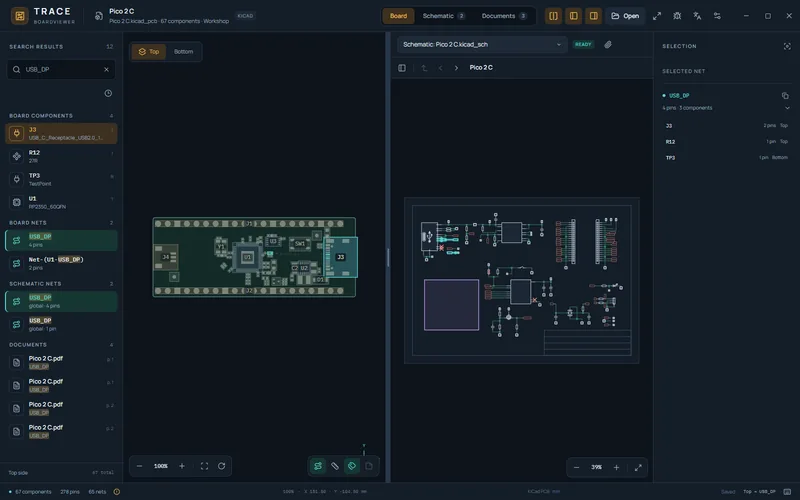Click the board 100% zoom value
800x500 pixels.
tap(161, 466)
